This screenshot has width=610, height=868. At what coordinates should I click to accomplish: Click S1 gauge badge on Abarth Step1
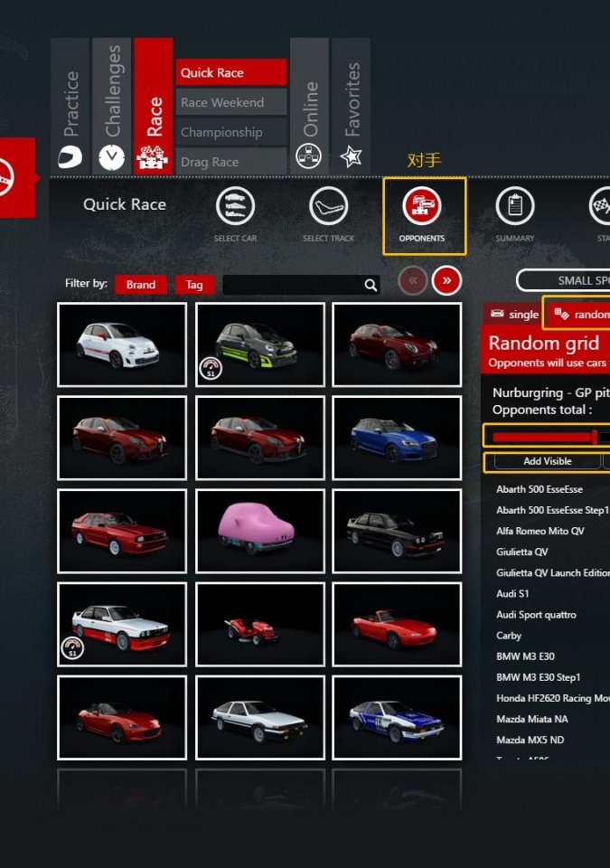(x=211, y=368)
